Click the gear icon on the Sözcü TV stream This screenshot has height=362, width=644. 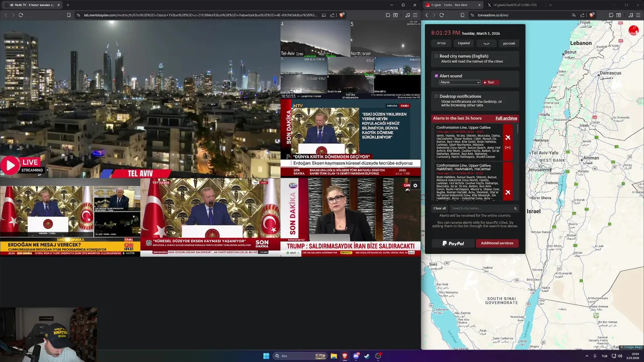pos(415,186)
